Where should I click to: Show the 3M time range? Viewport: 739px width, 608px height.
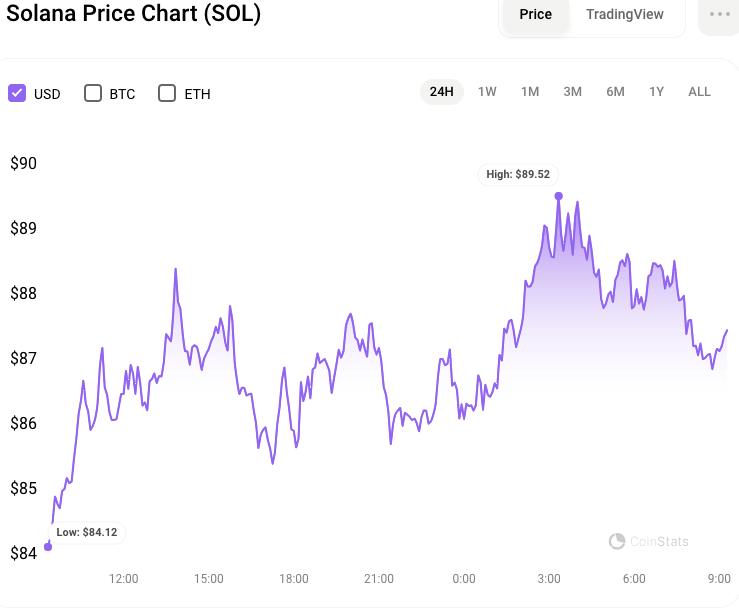(572, 92)
